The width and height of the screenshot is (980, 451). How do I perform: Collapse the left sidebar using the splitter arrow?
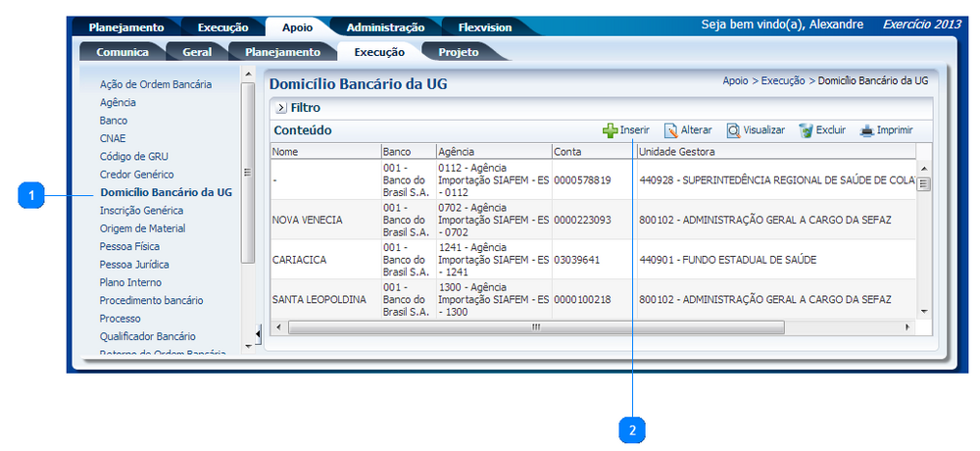[x=258, y=335]
